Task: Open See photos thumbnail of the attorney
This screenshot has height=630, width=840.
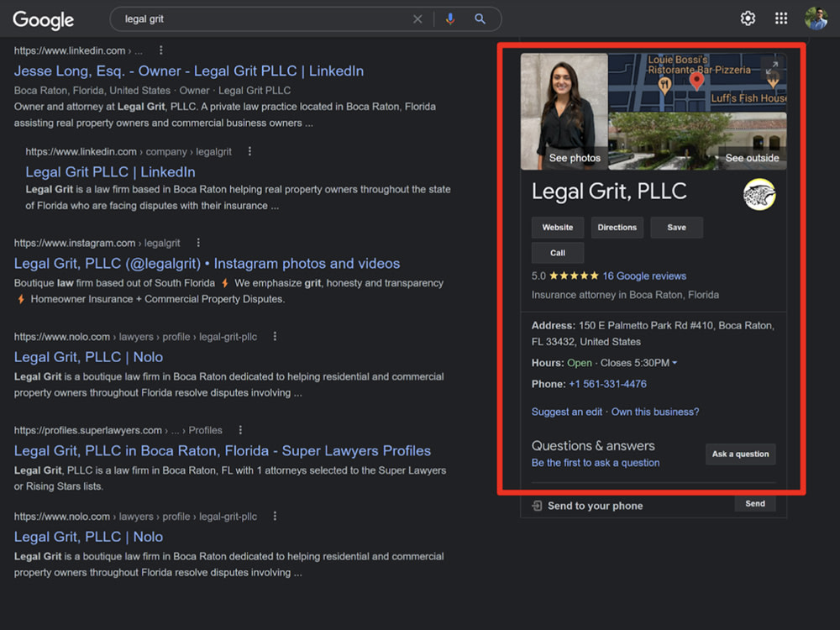Action: (x=564, y=112)
